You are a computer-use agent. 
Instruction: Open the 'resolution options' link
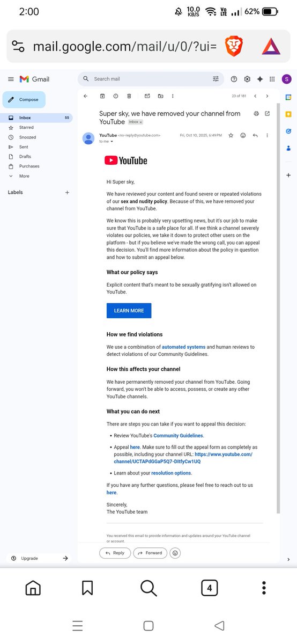pos(171,473)
